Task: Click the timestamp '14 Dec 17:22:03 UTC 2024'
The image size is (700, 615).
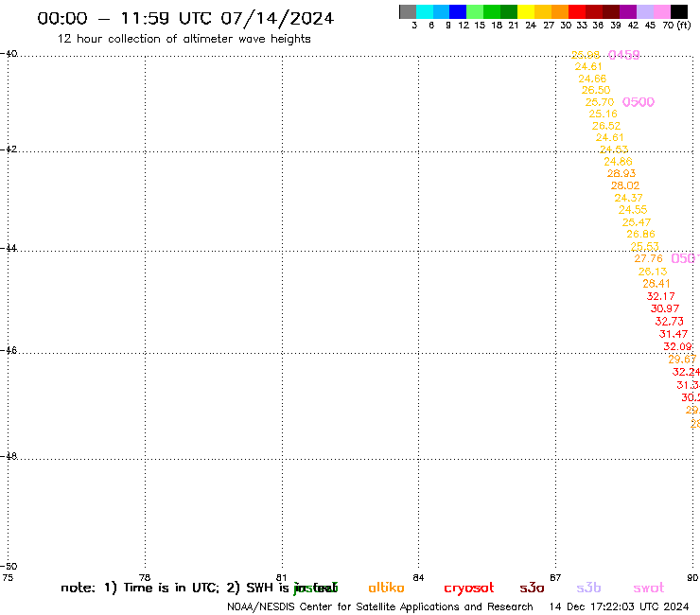Action: (x=620, y=607)
